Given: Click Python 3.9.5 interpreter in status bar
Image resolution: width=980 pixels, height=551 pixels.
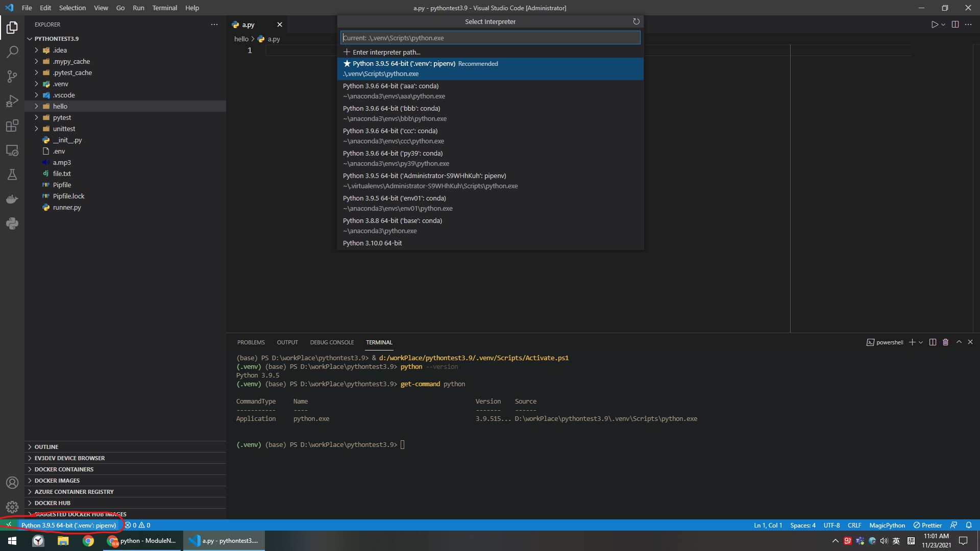Looking at the screenshot, I should click(x=69, y=525).
